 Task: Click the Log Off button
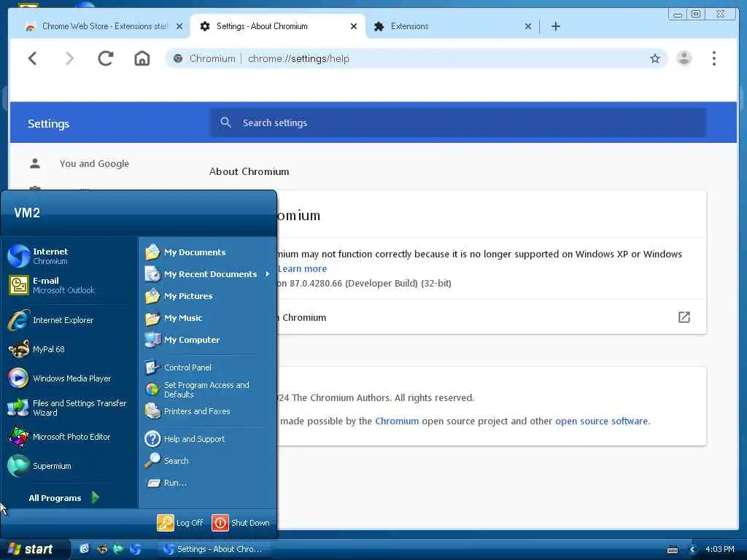click(x=180, y=522)
